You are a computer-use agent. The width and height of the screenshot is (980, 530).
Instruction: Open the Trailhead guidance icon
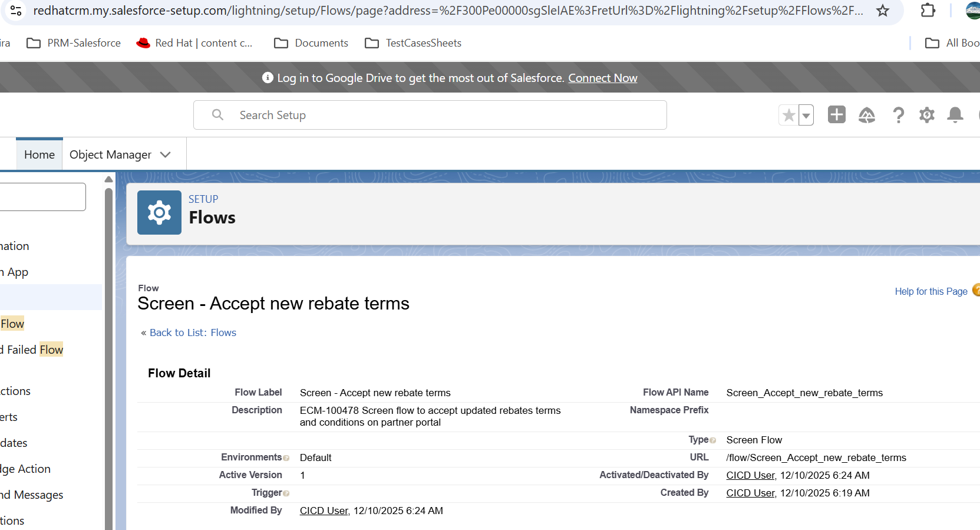[x=867, y=115]
